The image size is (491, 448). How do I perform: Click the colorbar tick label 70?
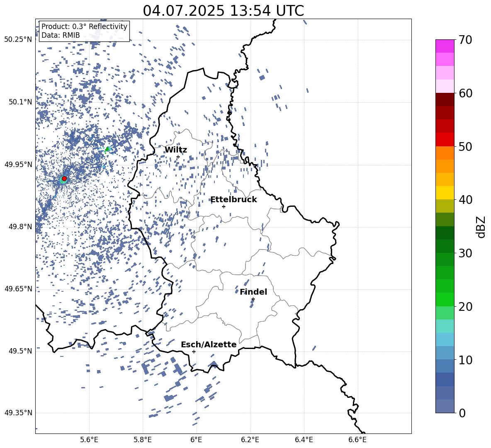465,40
